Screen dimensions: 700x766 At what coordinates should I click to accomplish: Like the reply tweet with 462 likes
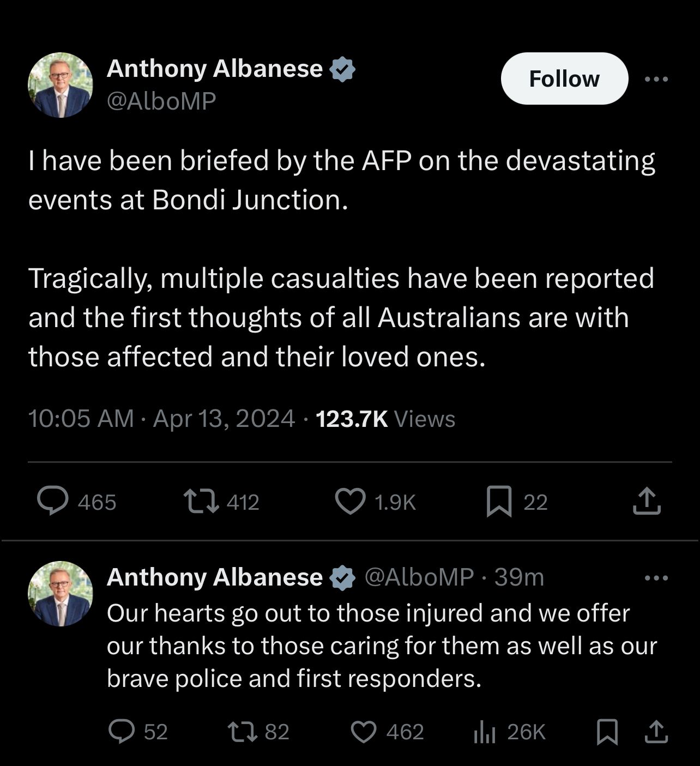[x=363, y=732]
